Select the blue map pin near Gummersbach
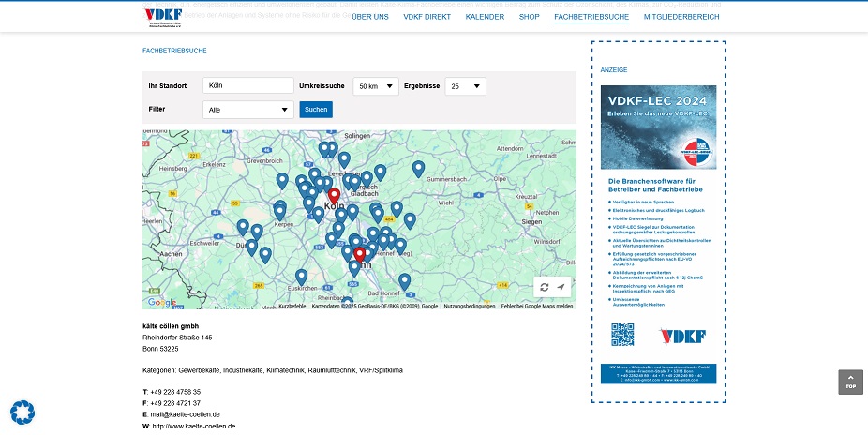 [418, 169]
